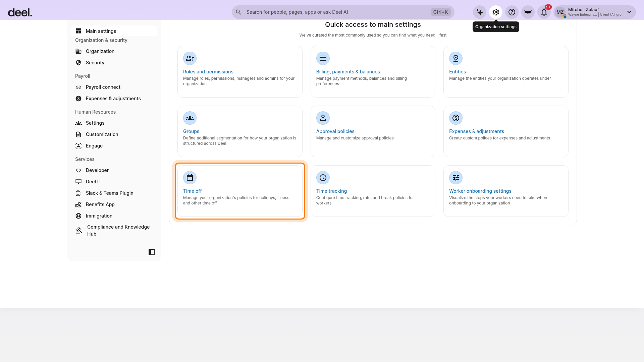The image size is (644, 362).
Task: Open Approval policies link
Action: tap(335, 131)
